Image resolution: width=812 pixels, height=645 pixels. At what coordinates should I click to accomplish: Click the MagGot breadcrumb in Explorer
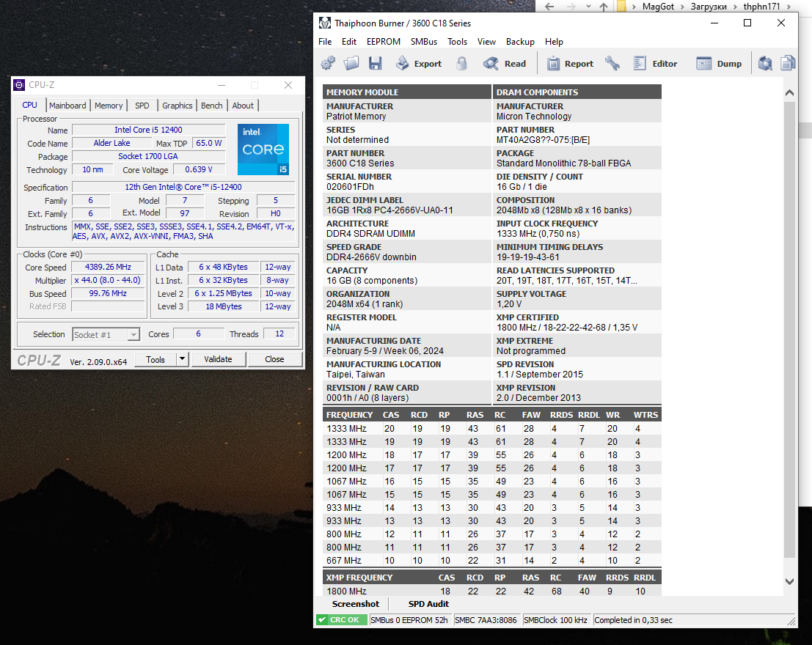coord(658,6)
